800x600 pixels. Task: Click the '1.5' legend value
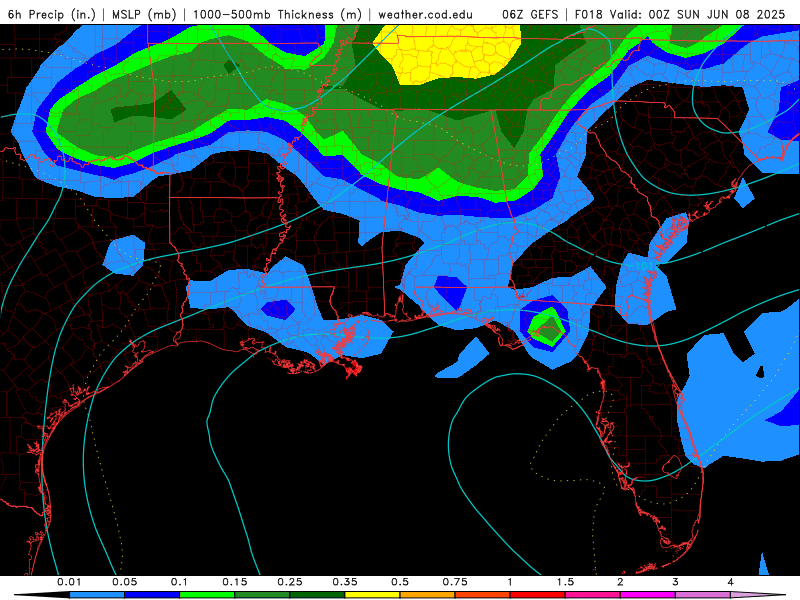pyautogui.click(x=565, y=582)
